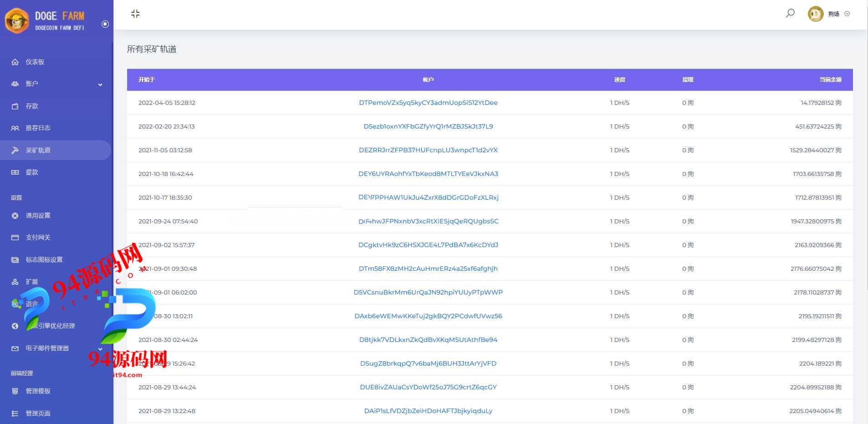Select balance 14.17928152 狗
The height and width of the screenshot is (424, 868).
pyautogui.click(x=821, y=103)
